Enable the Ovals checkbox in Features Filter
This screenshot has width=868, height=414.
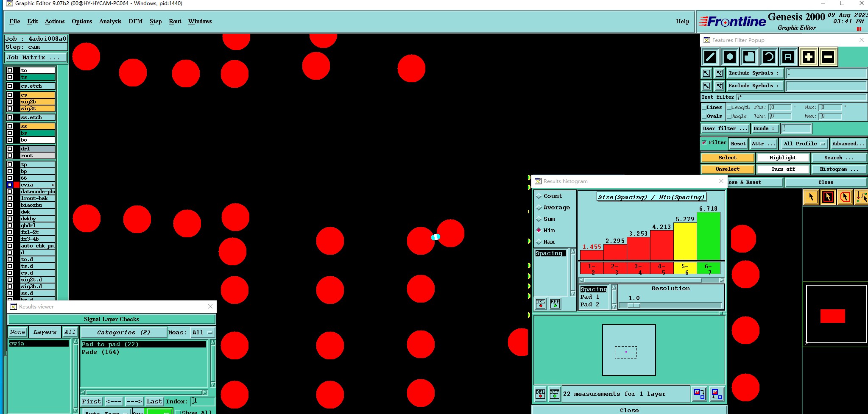[704, 117]
